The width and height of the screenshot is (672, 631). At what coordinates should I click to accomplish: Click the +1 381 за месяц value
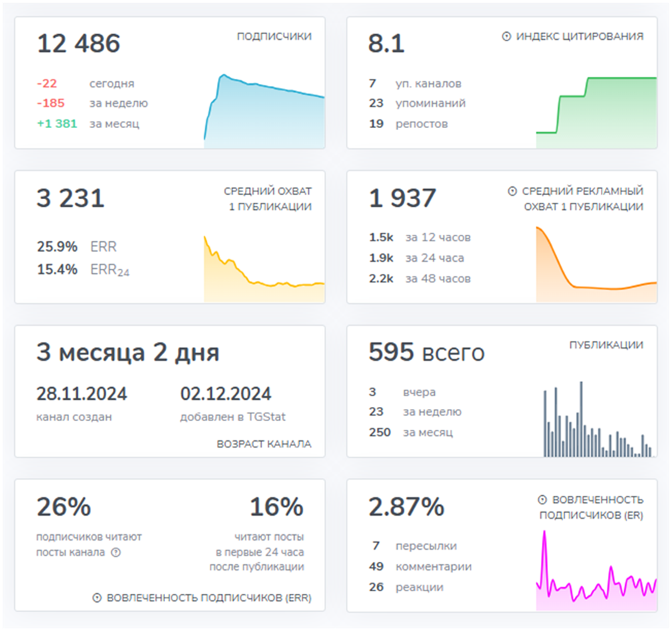pyautogui.click(x=88, y=124)
